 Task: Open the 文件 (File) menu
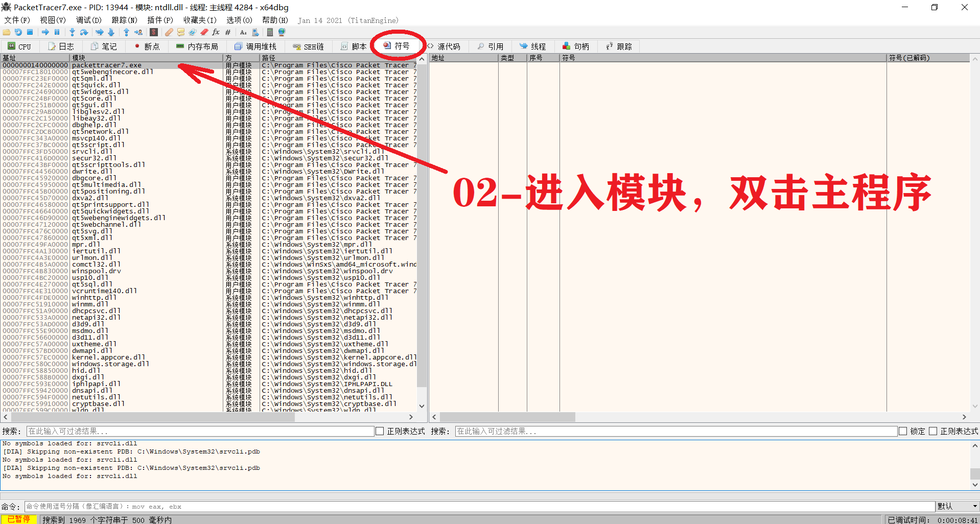click(x=17, y=20)
